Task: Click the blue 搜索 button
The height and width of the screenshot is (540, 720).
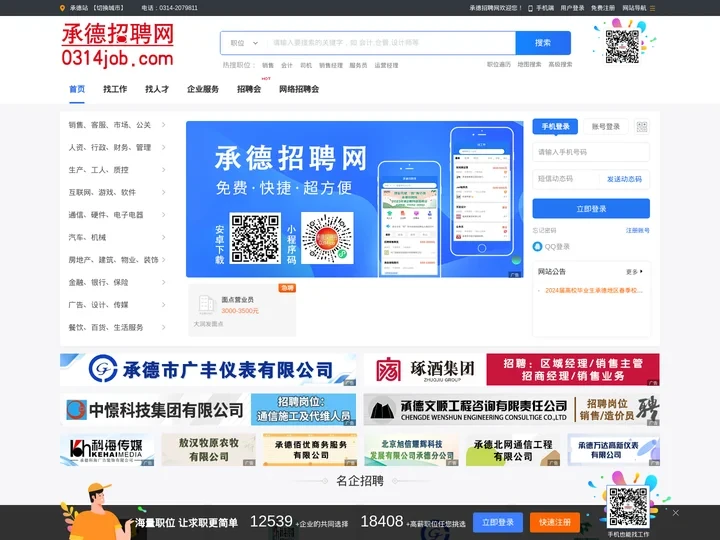Action: (543, 43)
